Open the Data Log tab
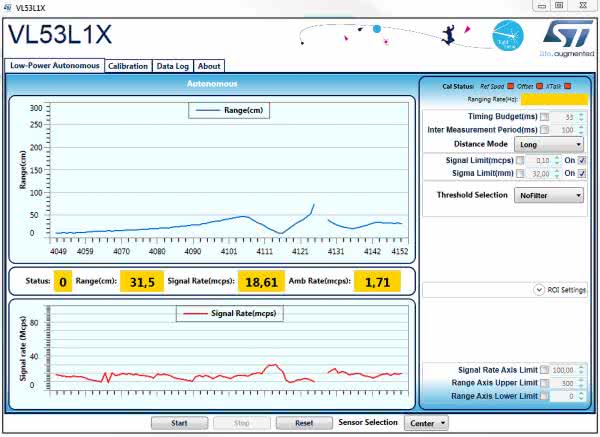Image resolution: width=600 pixels, height=437 pixels. [172, 66]
